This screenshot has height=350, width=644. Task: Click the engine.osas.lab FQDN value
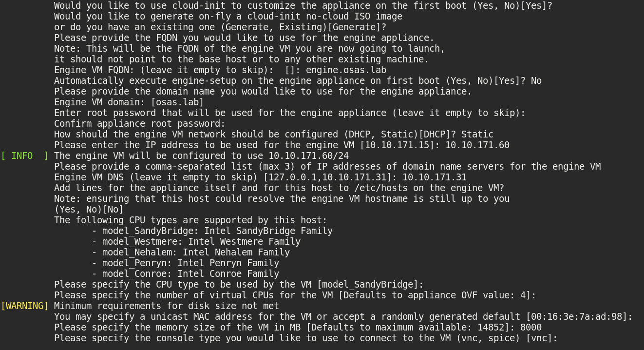tap(346, 70)
